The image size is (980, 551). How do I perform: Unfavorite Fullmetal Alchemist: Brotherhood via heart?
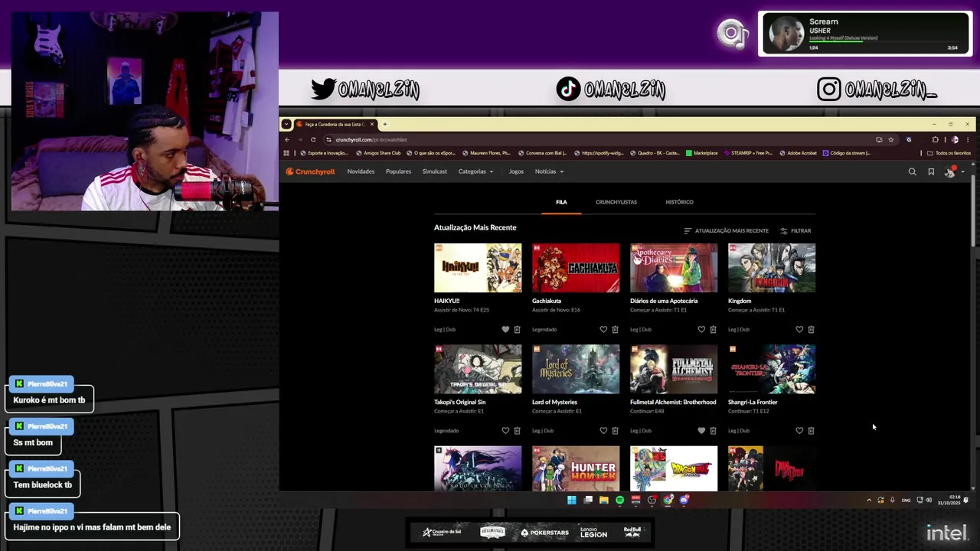(701, 430)
